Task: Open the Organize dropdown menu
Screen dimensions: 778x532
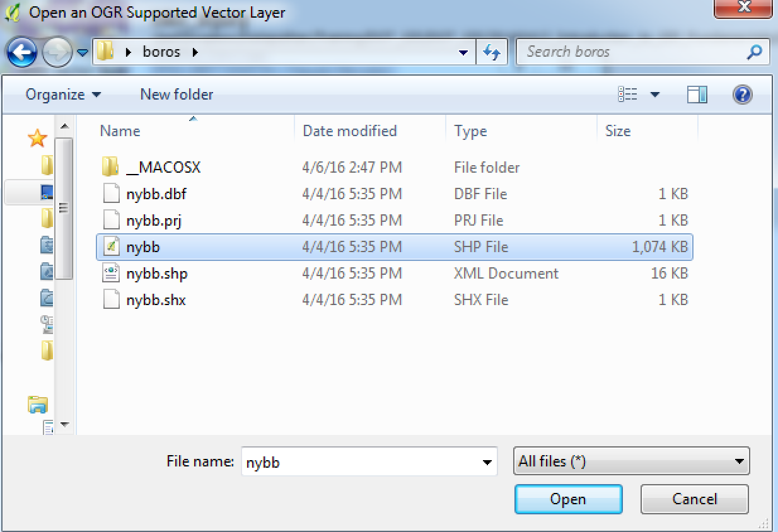Action: 62,95
